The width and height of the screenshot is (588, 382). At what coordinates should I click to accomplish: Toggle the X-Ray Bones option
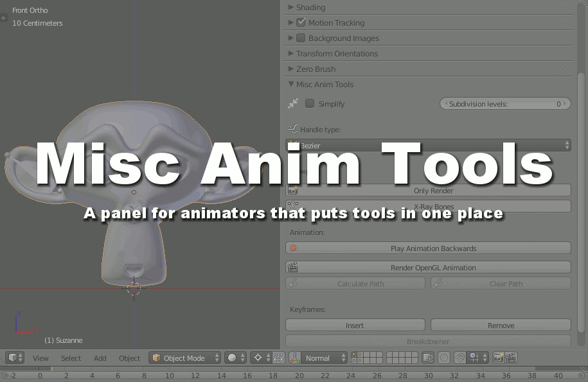tap(428, 206)
